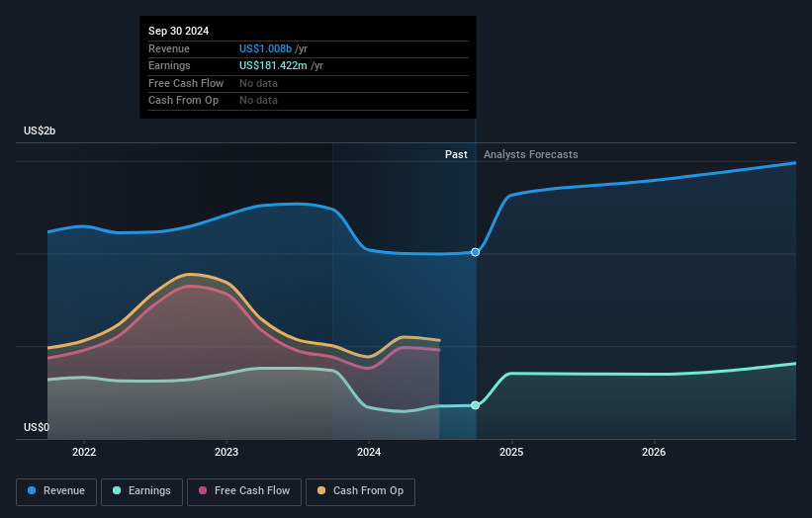Click the tooltip 'Revenue' row label
The width and height of the screenshot is (812, 518).
pos(169,48)
